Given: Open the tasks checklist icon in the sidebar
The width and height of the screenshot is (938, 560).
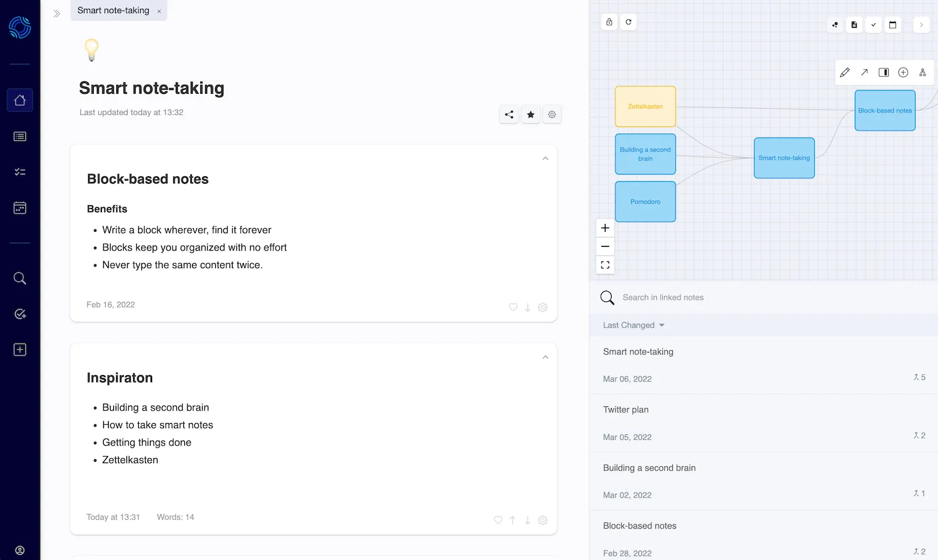Looking at the screenshot, I should coord(19,172).
